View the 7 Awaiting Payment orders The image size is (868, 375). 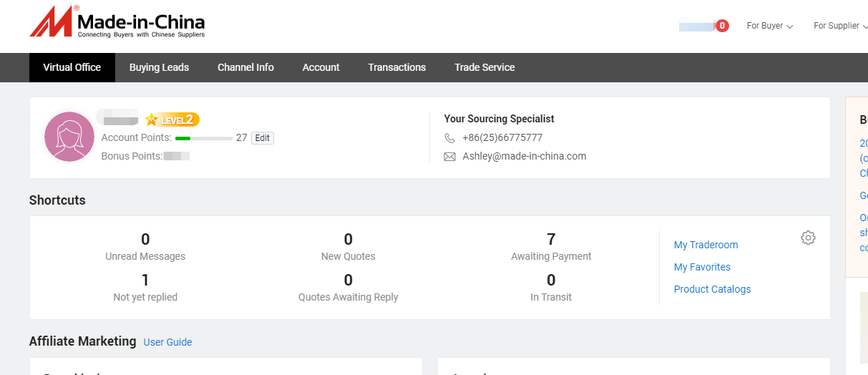(551, 240)
